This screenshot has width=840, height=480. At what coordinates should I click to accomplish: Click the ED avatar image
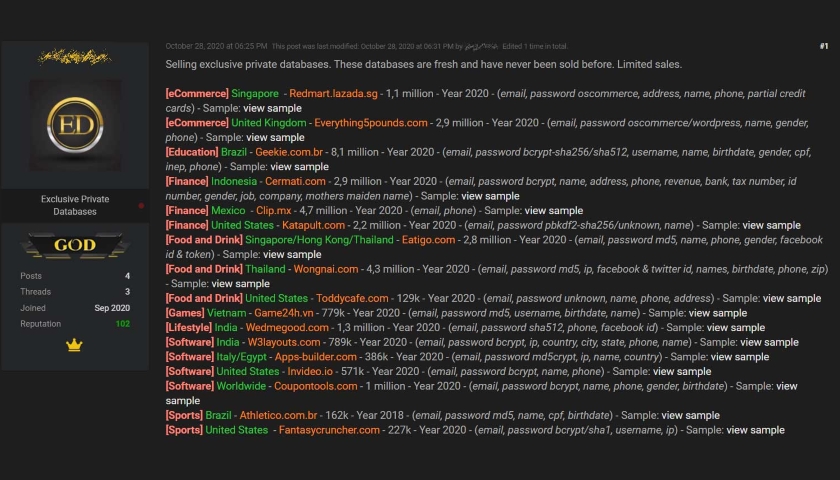coord(75,125)
